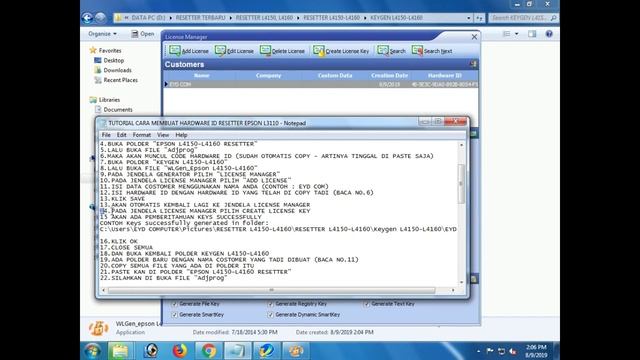
Task: Click WLGen_epson application icon in details pane
Action: click(x=98, y=328)
